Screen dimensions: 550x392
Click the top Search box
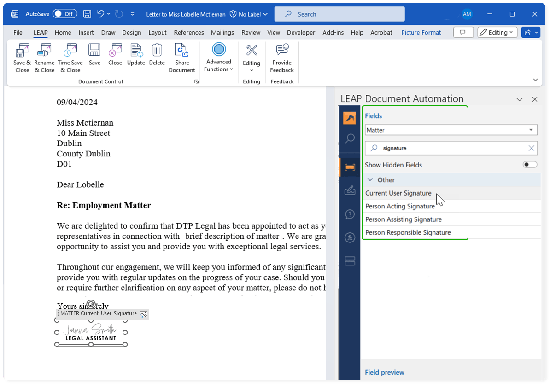[339, 14]
